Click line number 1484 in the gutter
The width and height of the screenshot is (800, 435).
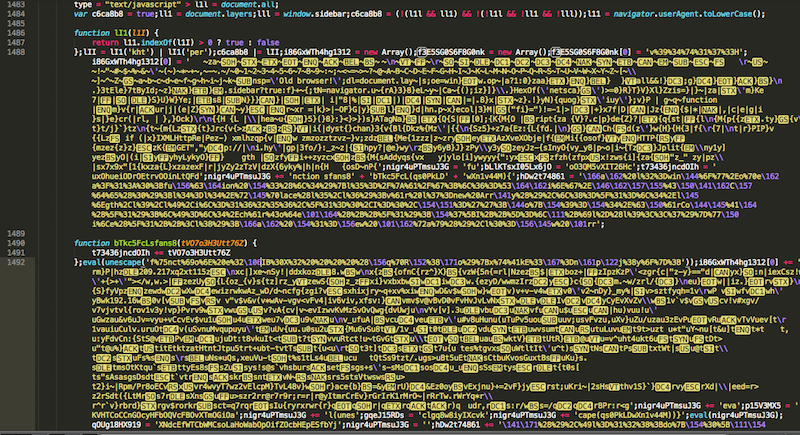(x=16, y=14)
